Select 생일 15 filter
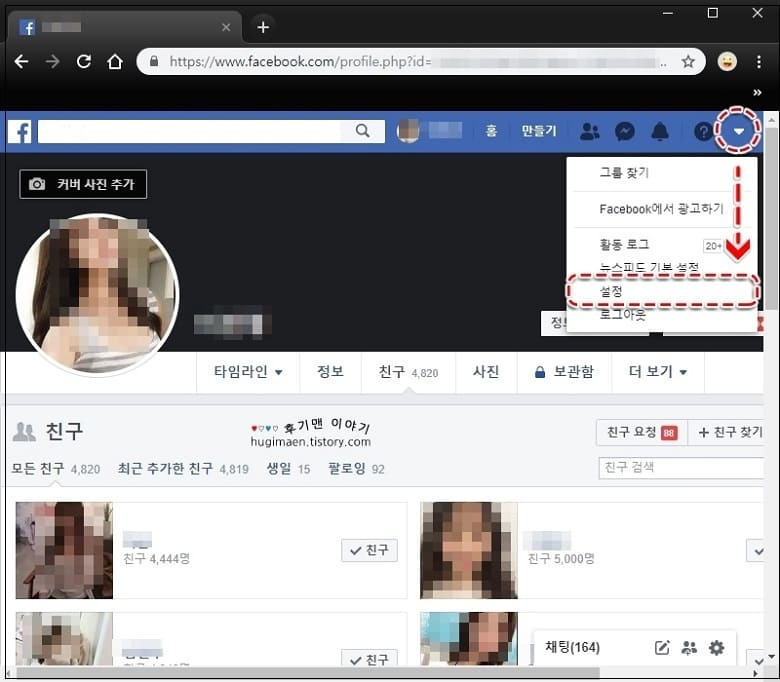This screenshot has width=780, height=682. click(288, 469)
